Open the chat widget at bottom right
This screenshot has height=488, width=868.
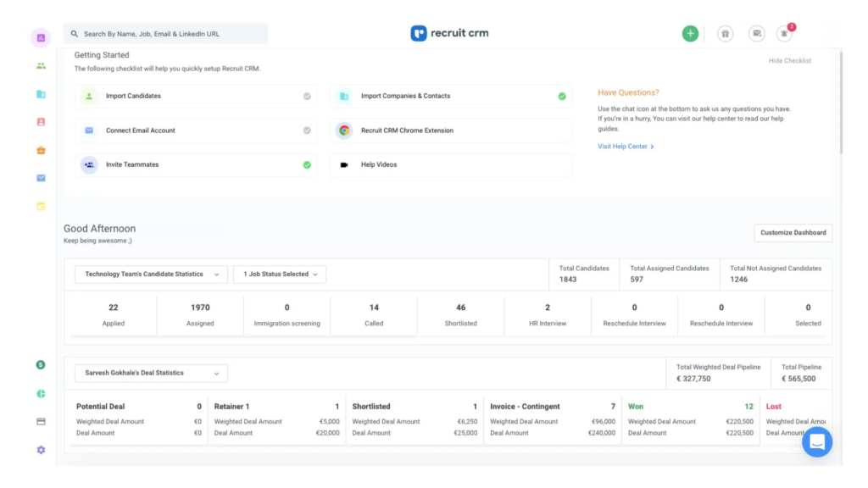click(x=817, y=441)
